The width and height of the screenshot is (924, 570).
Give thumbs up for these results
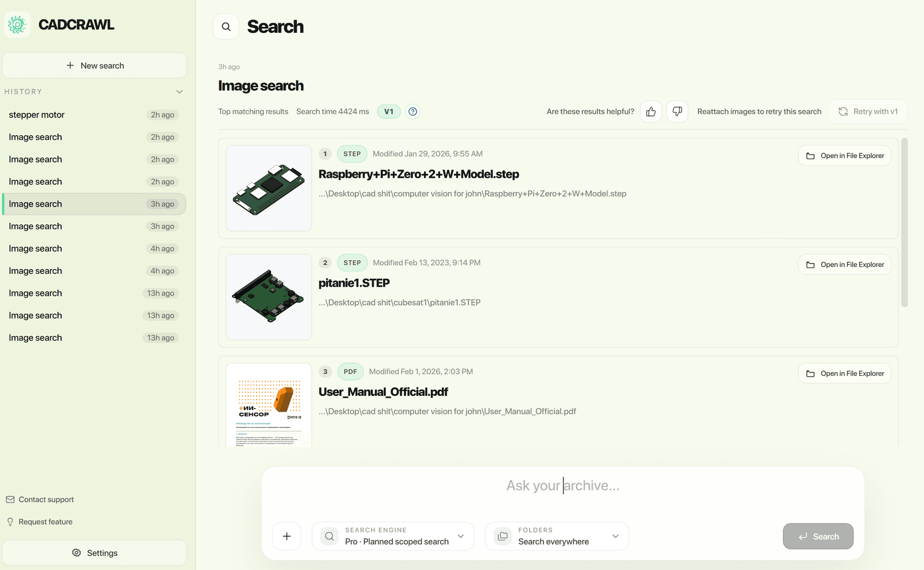point(651,111)
